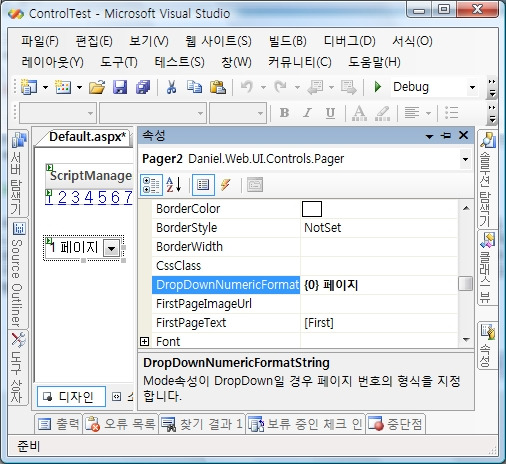Screen dimensions: 506x464
Task: Open the 속성 window position menu arrow
Action: [429, 136]
